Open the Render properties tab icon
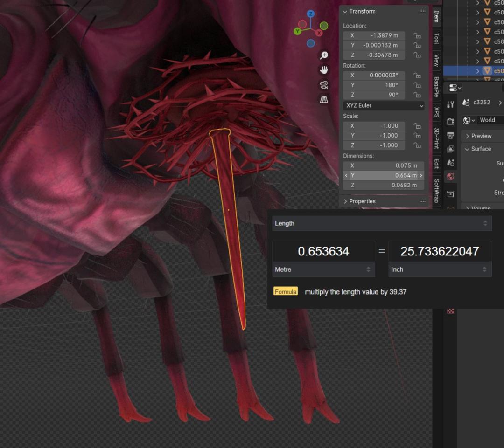504x448 pixels. (x=450, y=121)
